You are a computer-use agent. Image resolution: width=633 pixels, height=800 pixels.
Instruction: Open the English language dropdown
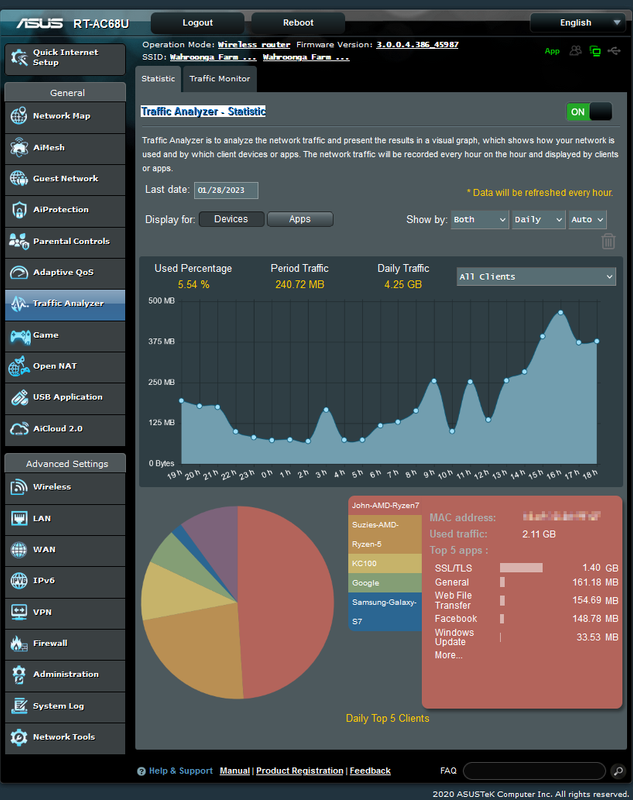point(577,22)
